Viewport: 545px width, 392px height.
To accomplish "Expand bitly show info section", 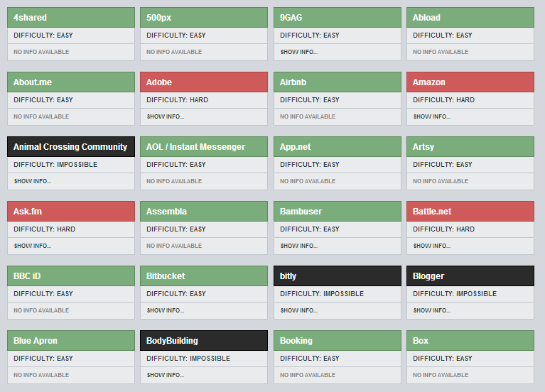I will coord(299,310).
